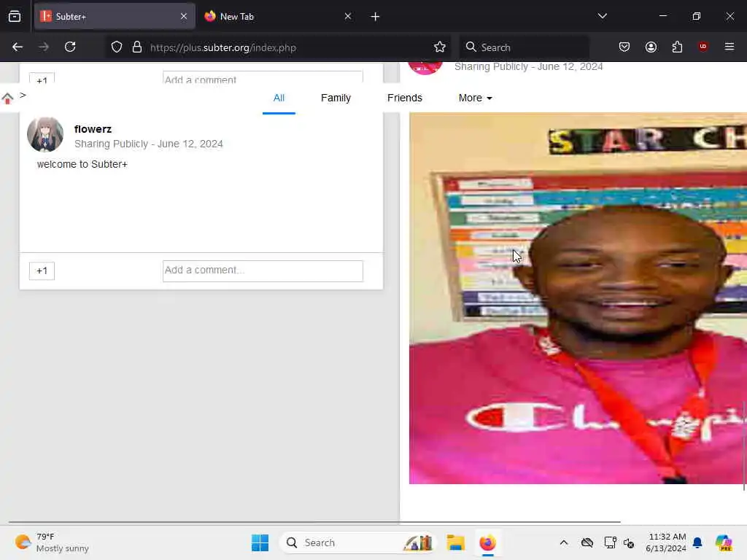
Task: Open Save to Pocket icon
Action: coord(624,47)
